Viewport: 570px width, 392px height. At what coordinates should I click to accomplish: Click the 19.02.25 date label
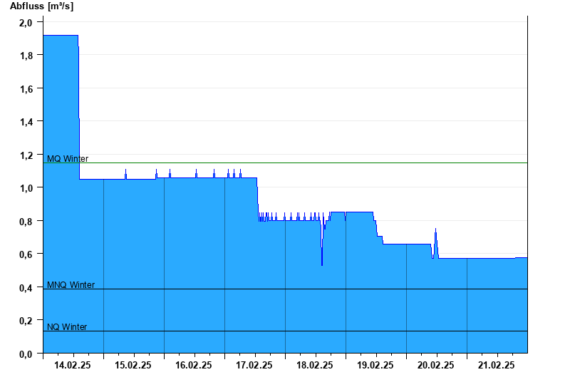(x=375, y=365)
